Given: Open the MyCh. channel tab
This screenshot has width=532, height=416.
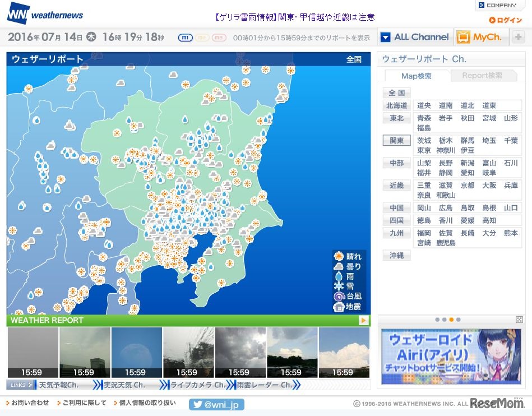Looking at the screenshot, I should click(x=481, y=38).
